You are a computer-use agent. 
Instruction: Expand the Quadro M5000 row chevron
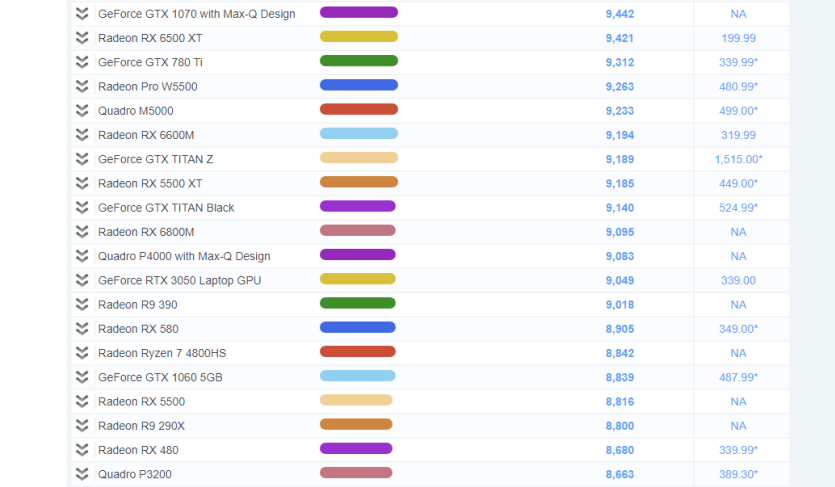click(x=81, y=111)
